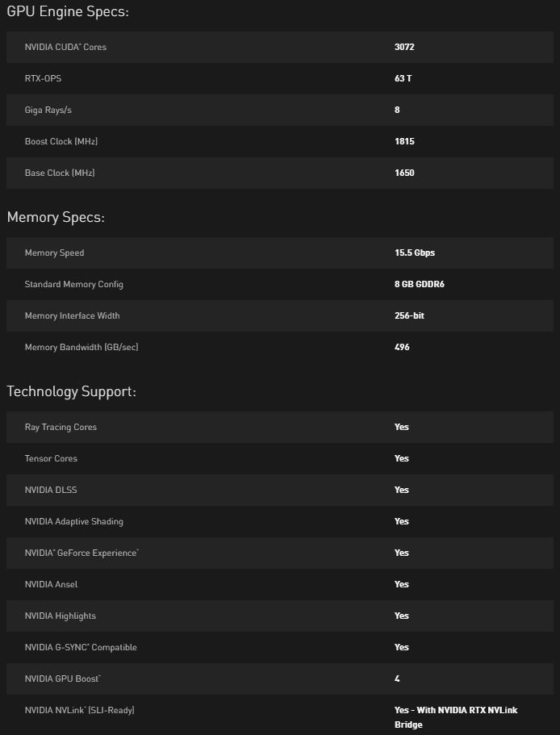This screenshot has width=560, height=735.
Task: Click the NVIDIA Ansel row label
Action: 51,584
